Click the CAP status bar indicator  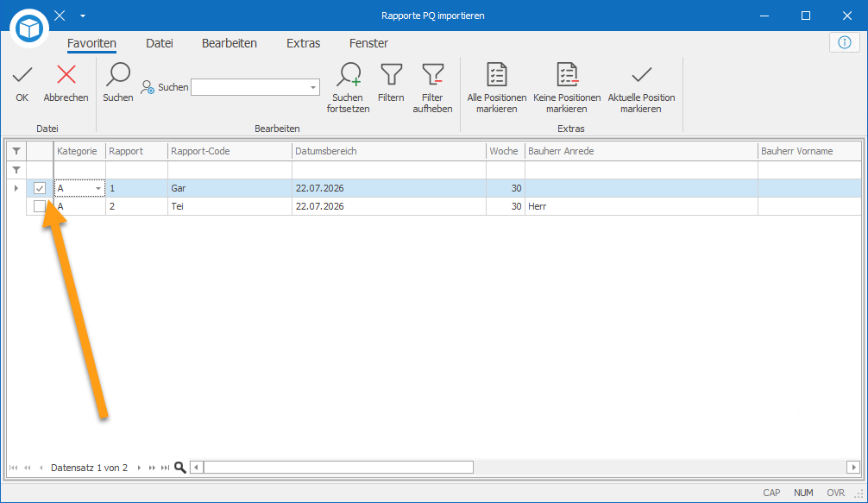(771, 493)
